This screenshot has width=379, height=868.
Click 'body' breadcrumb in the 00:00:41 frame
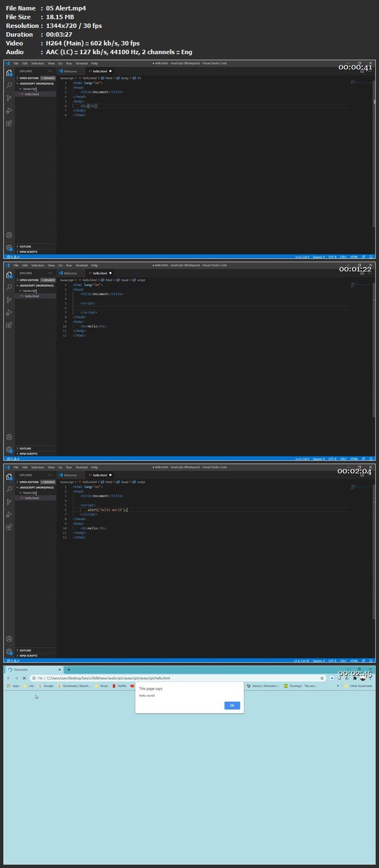[123, 78]
